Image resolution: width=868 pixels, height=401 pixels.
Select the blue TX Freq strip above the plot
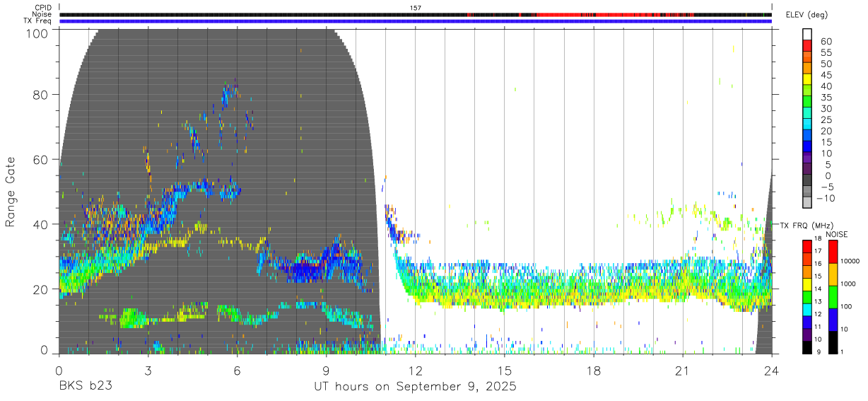(x=416, y=21)
